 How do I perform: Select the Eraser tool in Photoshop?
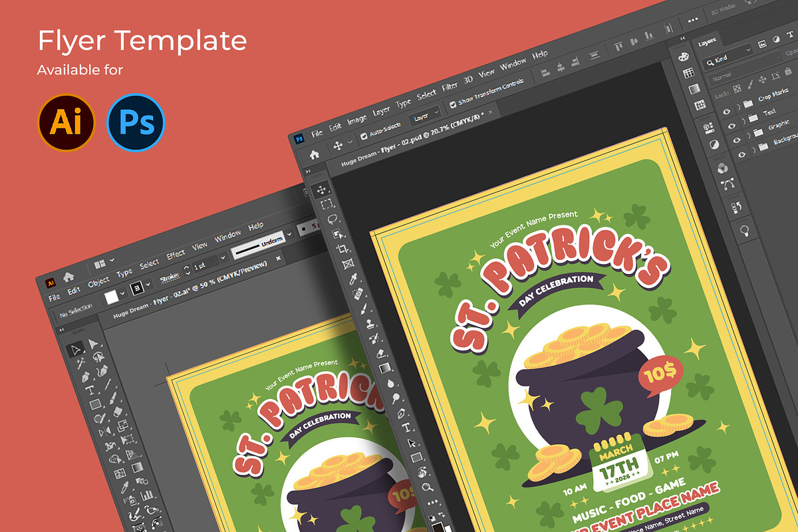[x=380, y=353]
